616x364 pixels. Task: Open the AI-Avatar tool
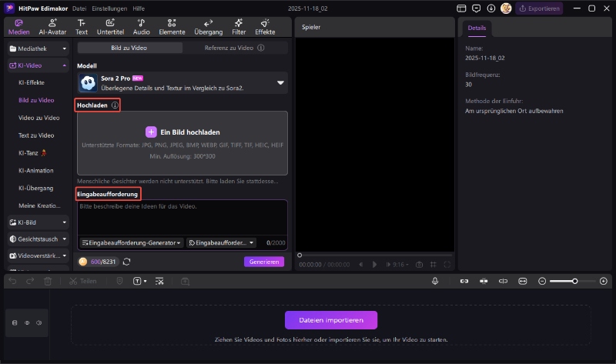(x=52, y=27)
